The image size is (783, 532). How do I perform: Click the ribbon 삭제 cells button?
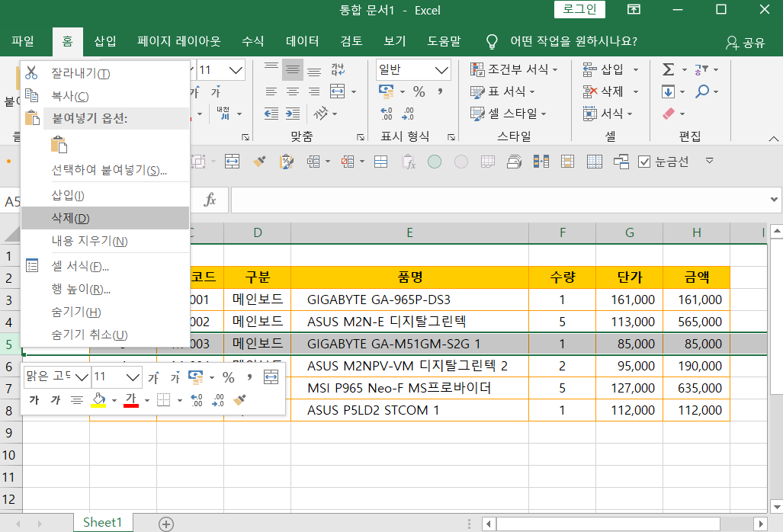tap(603, 91)
